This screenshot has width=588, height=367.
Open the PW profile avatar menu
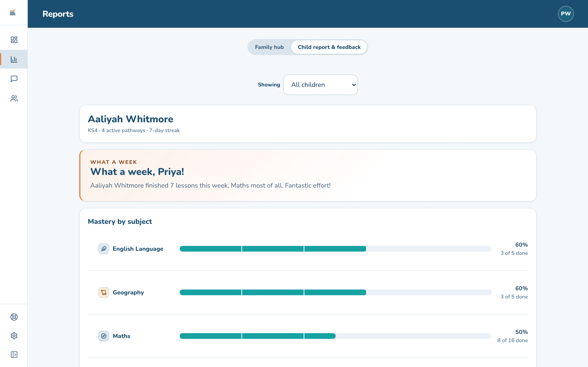tap(566, 14)
